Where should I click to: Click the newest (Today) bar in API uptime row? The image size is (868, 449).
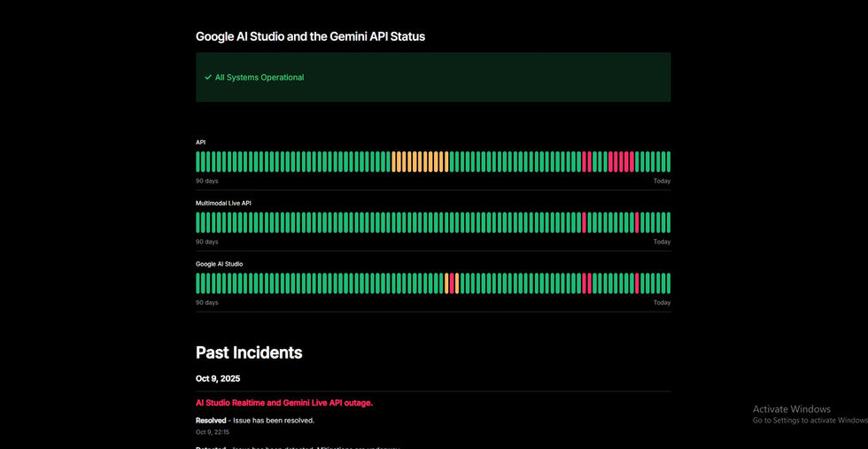click(x=668, y=161)
